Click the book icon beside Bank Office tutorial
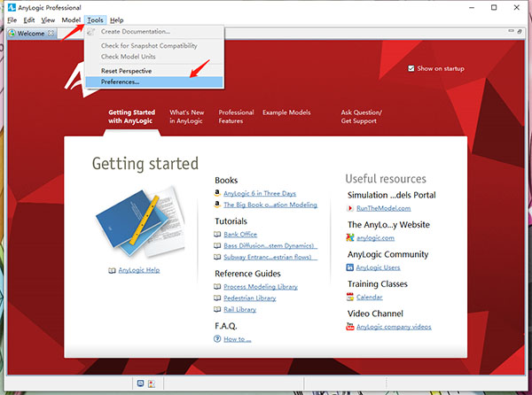532x395 pixels. click(x=217, y=235)
